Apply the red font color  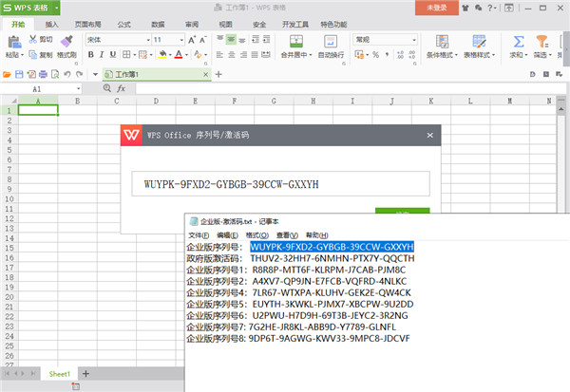coord(179,54)
